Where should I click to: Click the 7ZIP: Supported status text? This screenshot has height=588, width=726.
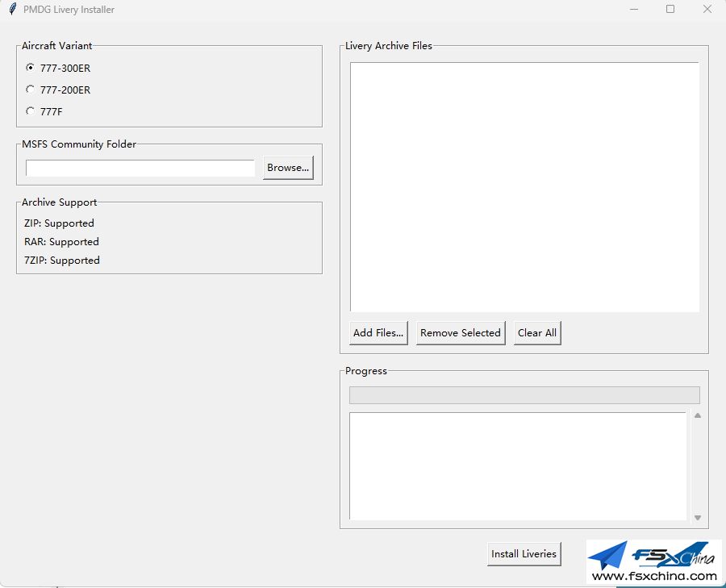(x=62, y=261)
